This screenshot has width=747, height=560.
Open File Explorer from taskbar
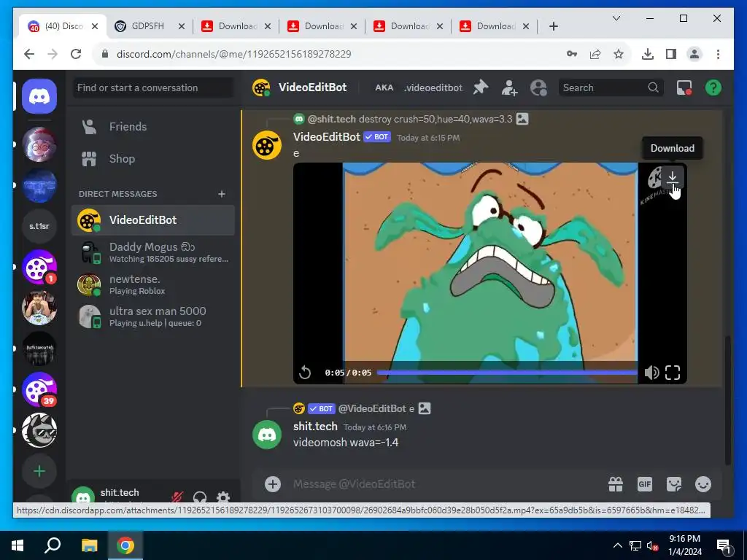point(89,545)
